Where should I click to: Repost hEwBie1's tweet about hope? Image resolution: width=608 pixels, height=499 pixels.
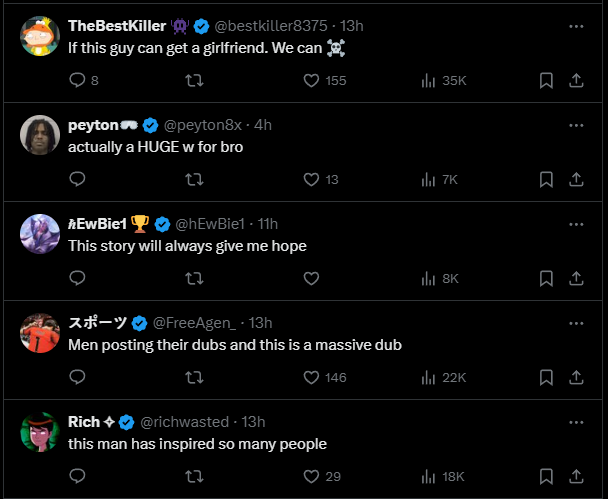(x=195, y=279)
